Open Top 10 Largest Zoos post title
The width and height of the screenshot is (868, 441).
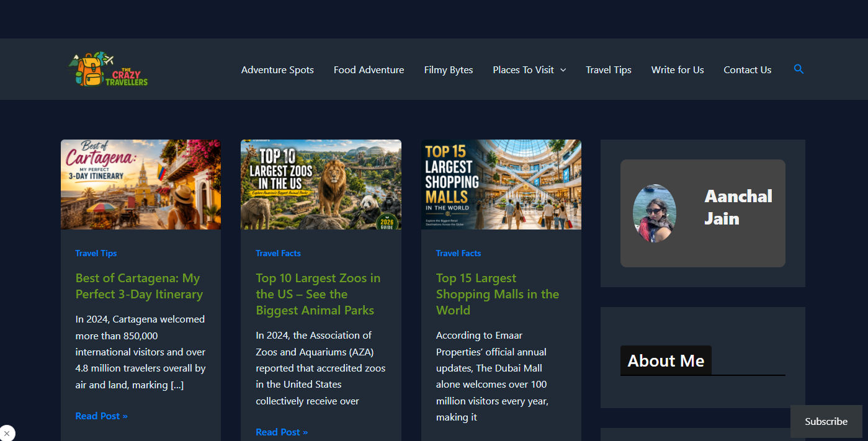pyautogui.click(x=318, y=294)
